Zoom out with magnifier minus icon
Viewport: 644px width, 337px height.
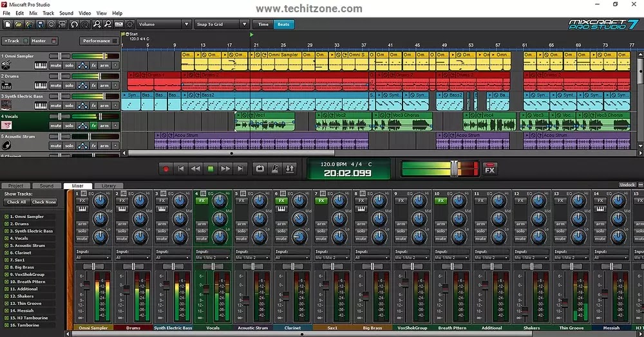[108, 24]
